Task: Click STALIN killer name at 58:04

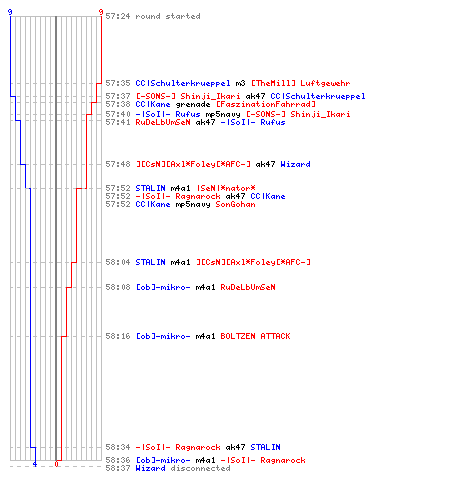Action: 150,262
